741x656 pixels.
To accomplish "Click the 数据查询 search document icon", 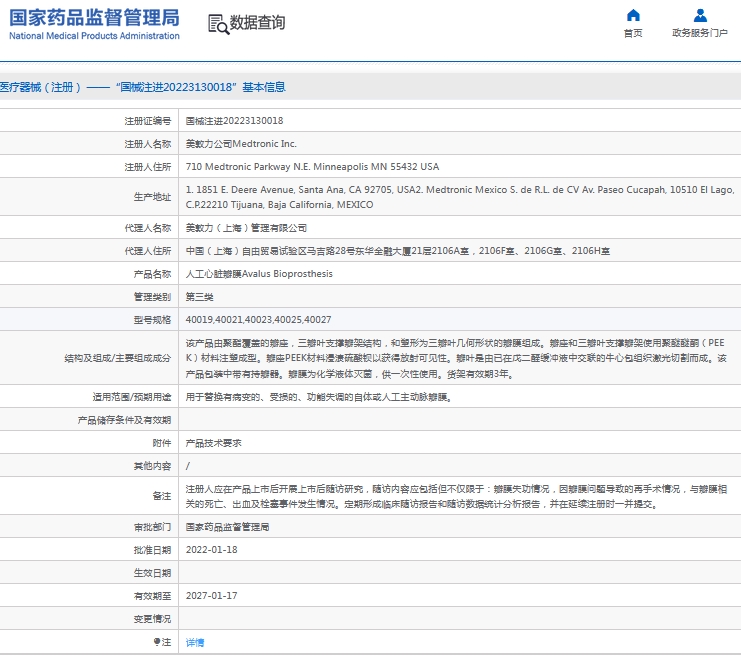I will pyautogui.click(x=218, y=24).
